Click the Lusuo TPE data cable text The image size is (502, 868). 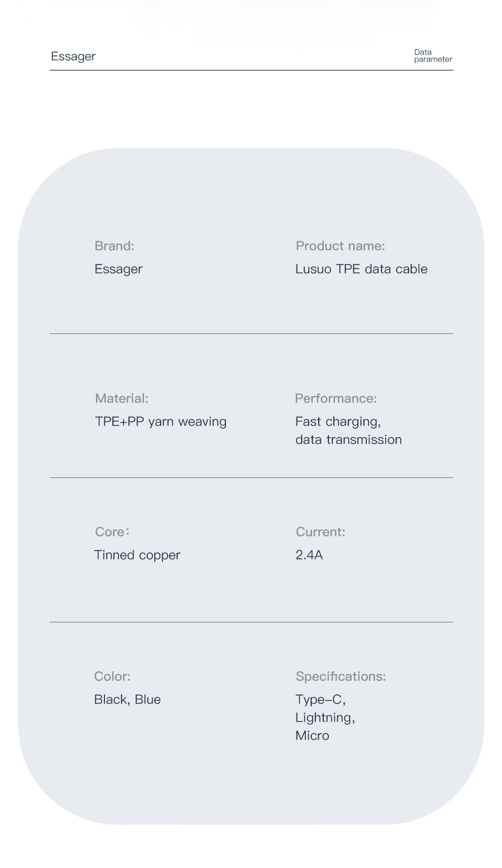pyautogui.click(x=361, y=269)
